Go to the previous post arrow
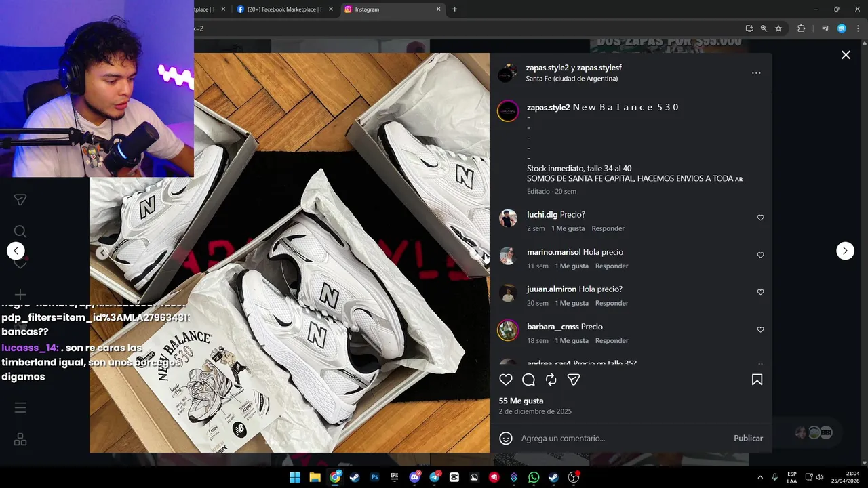Viewport: 868px width, 488px height. point(16,251)
